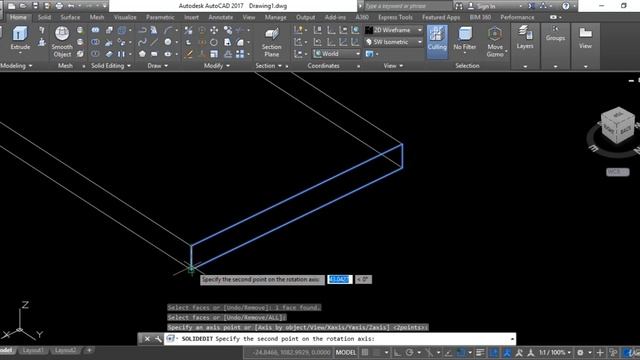The width and height of the screenshot is (640, 360).
Task: Click the Undo arrow icon
Action: (71, 6)
